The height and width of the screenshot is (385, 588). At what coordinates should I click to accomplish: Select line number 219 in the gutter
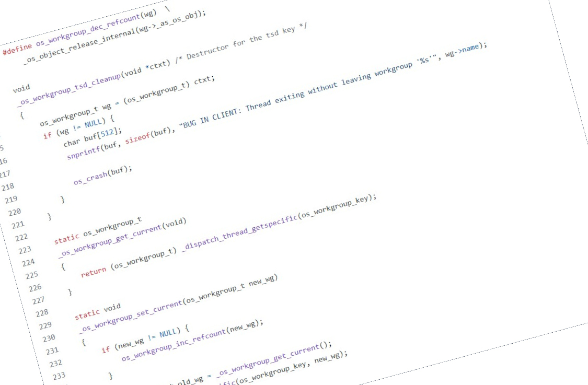(11, 200)
